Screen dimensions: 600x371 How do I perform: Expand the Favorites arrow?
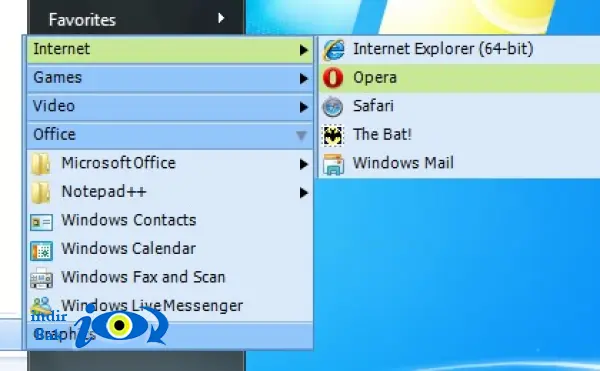(221, 18)
